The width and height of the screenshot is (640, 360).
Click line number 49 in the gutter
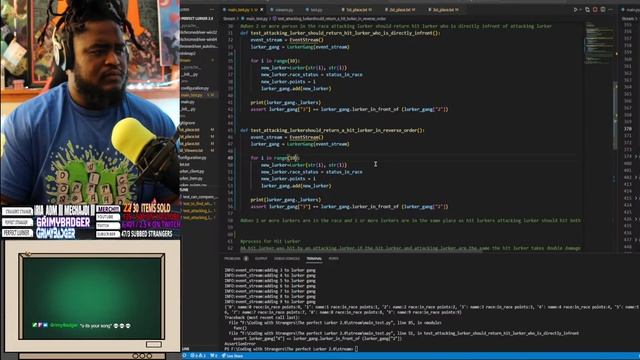(x=230, y=158)
